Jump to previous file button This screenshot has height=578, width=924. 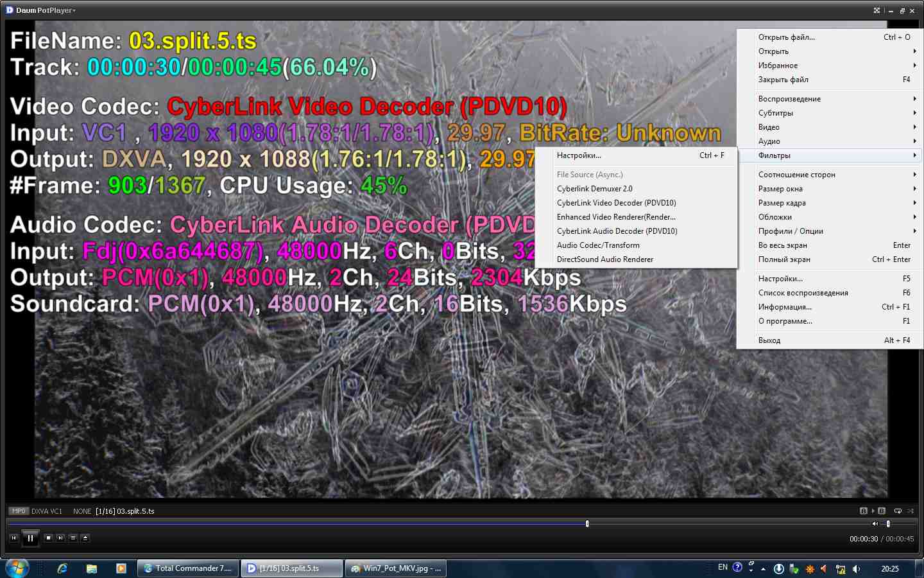coord(14,538)
